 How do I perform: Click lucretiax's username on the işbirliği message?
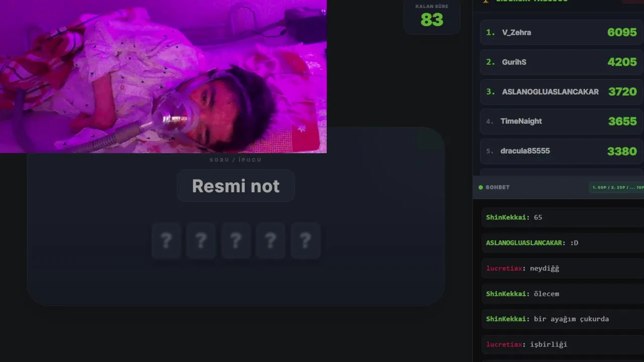tap(504, 344)
